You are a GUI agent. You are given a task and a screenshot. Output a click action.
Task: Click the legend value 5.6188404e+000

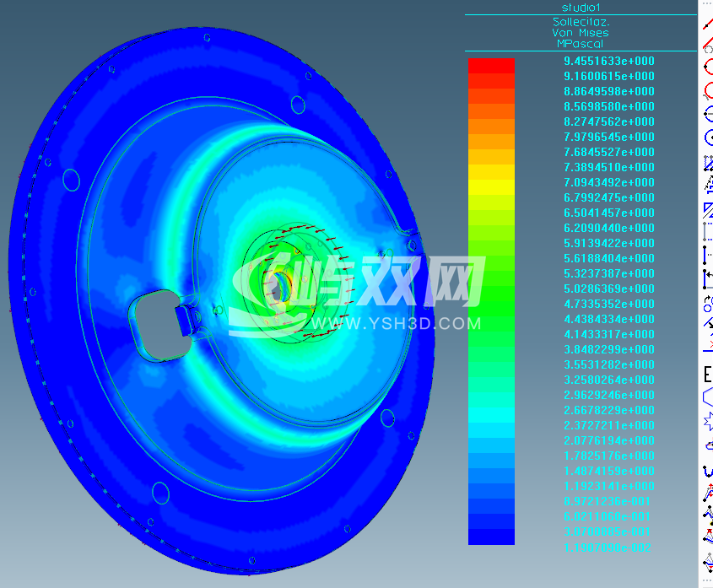click(609, 258)
